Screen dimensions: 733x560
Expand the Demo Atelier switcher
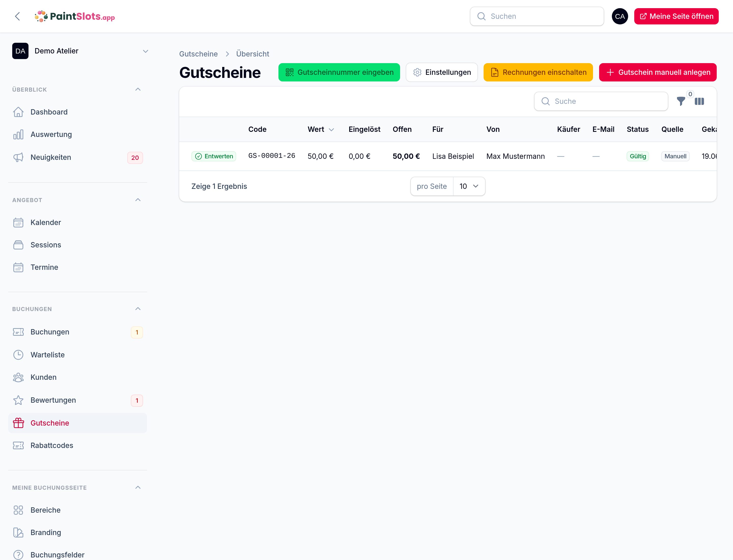pyautogui.click(x=80, y=51)
